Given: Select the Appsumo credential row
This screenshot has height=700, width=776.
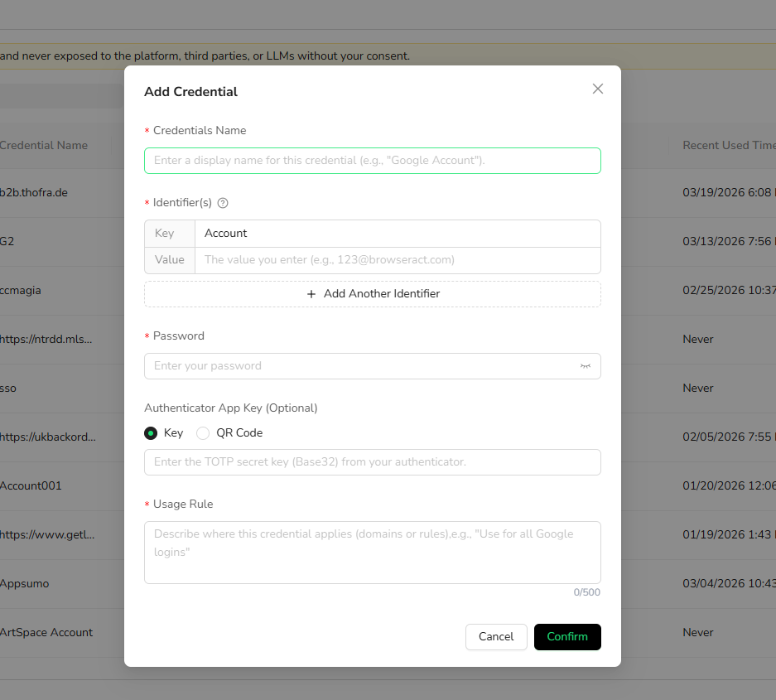Looking at the screenshot, I should pos(24,584).
